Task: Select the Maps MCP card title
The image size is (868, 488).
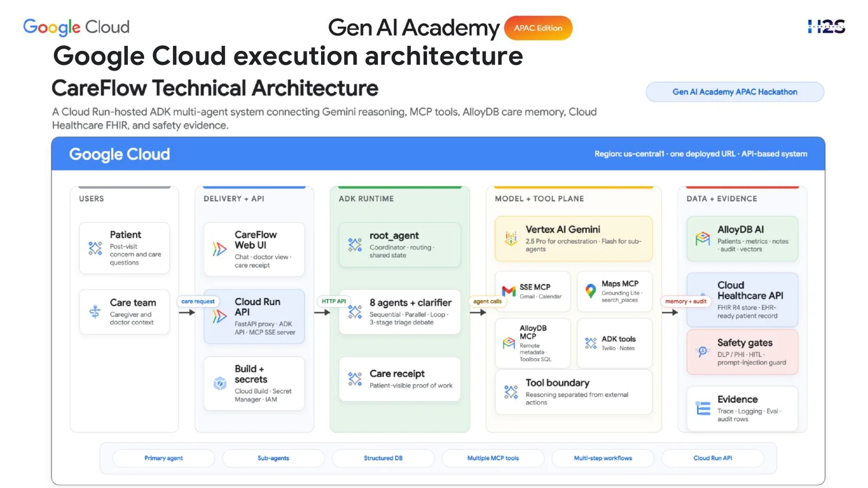Action: tap(620, 283)
